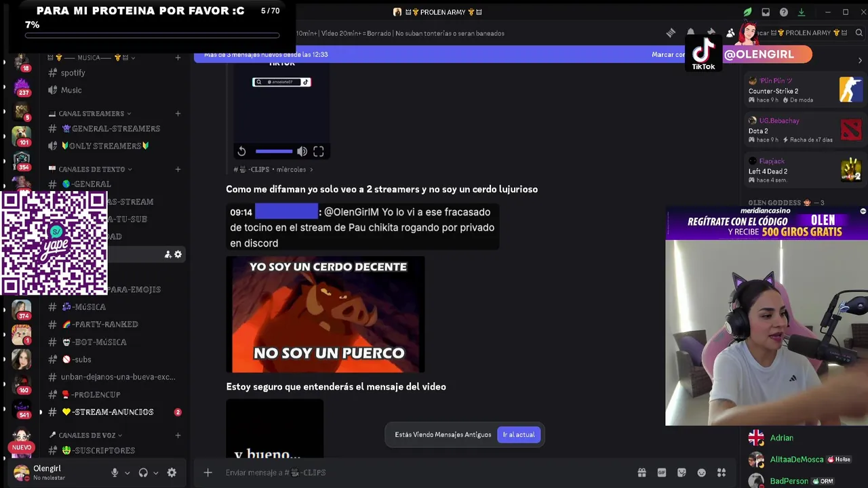Image resolution: width=868 pixels, height=488 pixels.
Task: Open the threads icon in header
Action: [x=671, y=33]
